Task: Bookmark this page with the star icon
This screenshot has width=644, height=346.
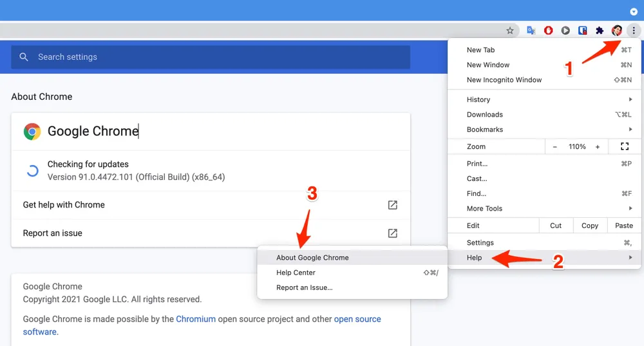Action: point(509,30)
